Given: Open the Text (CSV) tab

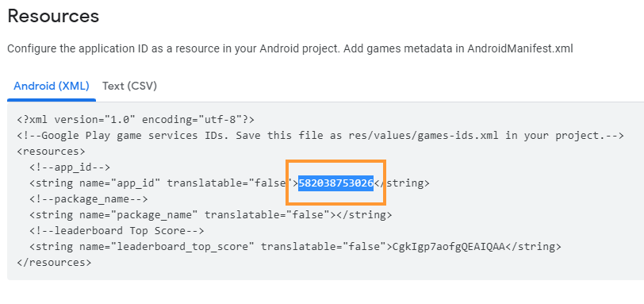Looking at the screenshot, I should 130,87.
